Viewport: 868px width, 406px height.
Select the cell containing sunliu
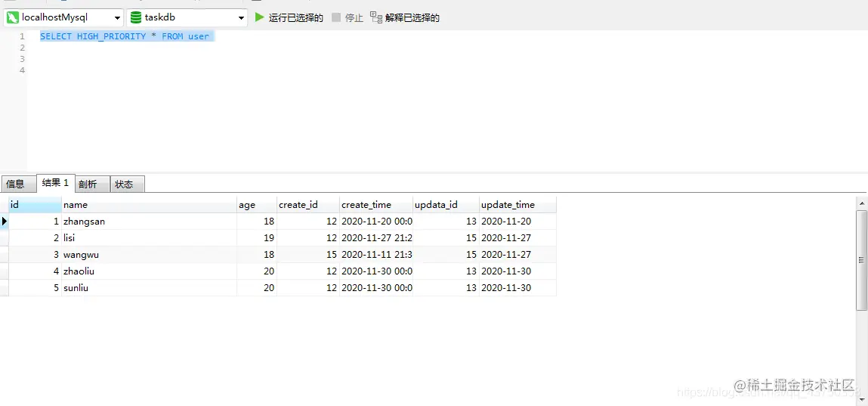coord(149,288)
